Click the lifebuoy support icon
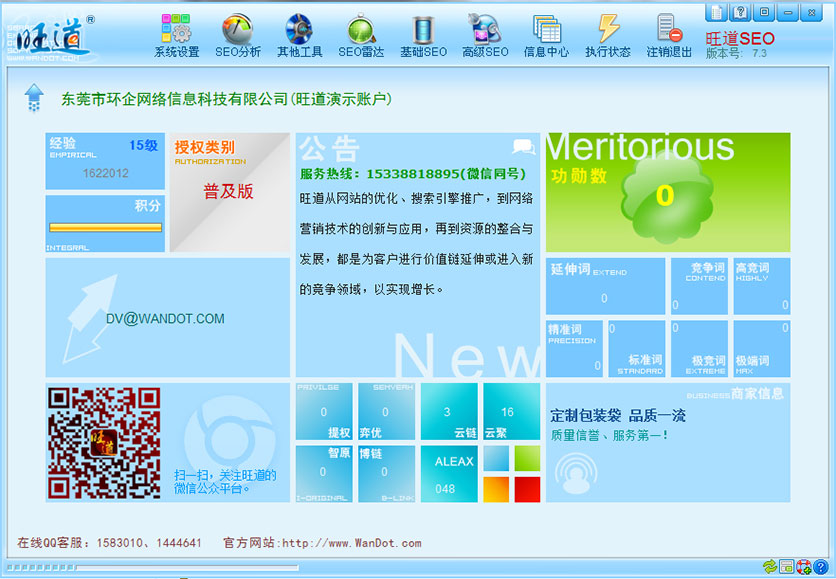836x579 pixels. pos(803,567)
